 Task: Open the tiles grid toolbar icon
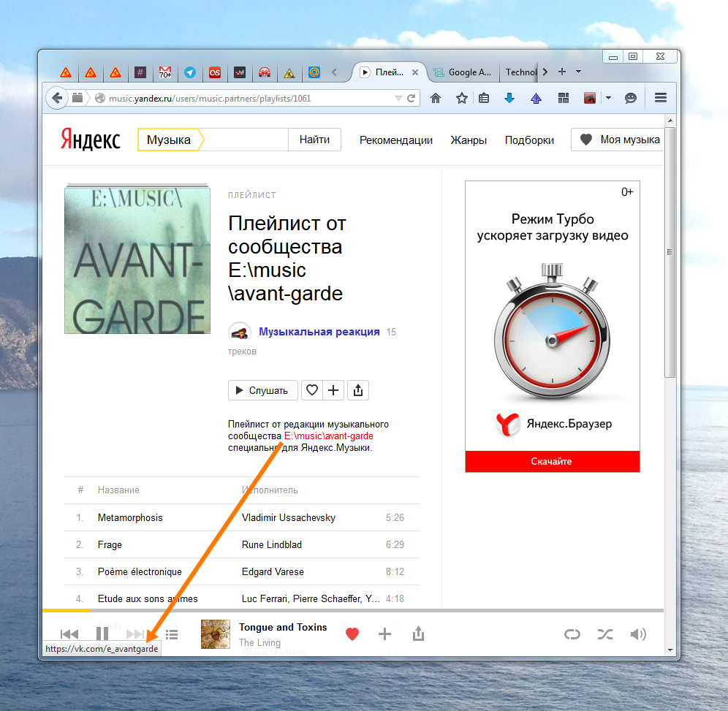coord(564,98)
